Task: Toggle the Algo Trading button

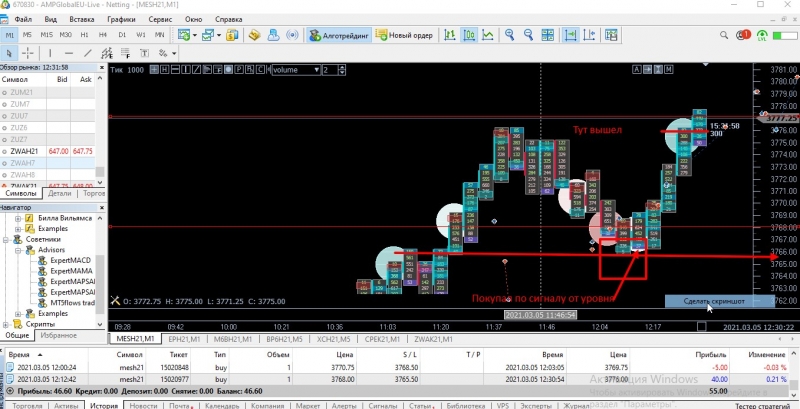Action: [339, 36]
